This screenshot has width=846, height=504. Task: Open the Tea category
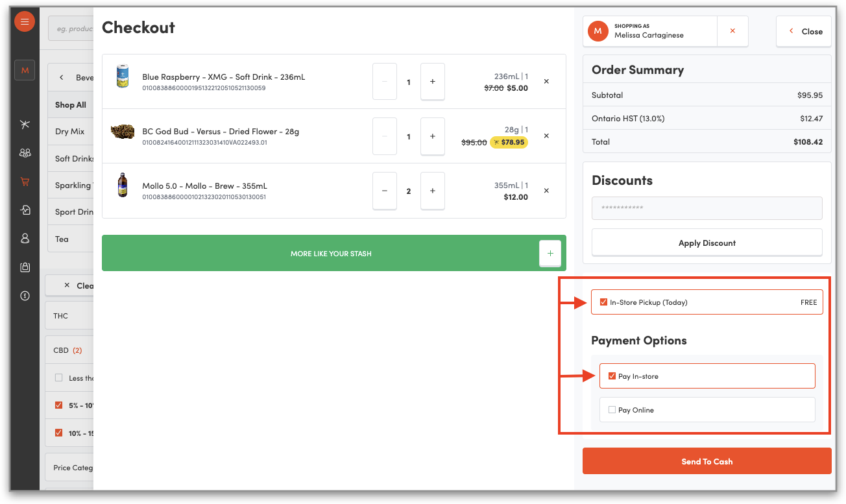[x=62, y=239]
